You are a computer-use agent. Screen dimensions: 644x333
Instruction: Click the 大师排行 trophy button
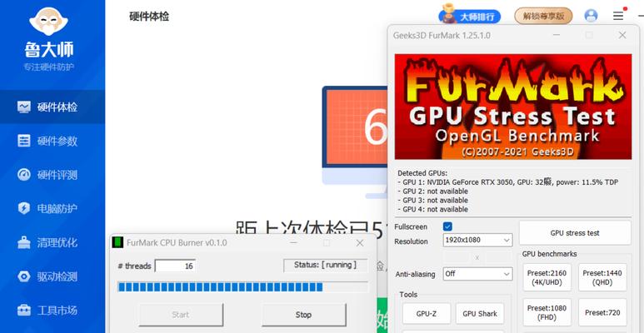[x=470, y=16]
